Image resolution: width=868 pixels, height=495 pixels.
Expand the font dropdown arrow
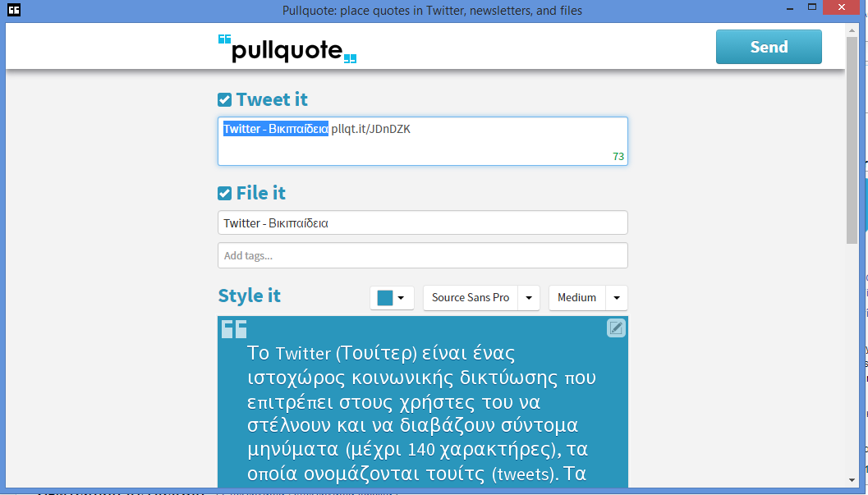pos(529,297)
